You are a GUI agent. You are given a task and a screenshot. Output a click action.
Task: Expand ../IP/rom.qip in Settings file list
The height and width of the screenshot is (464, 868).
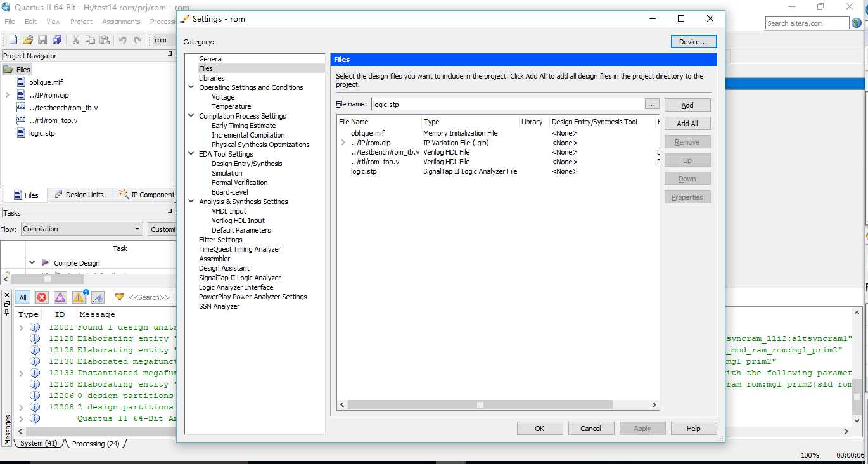pyautogui.click(x=343, y=143)
